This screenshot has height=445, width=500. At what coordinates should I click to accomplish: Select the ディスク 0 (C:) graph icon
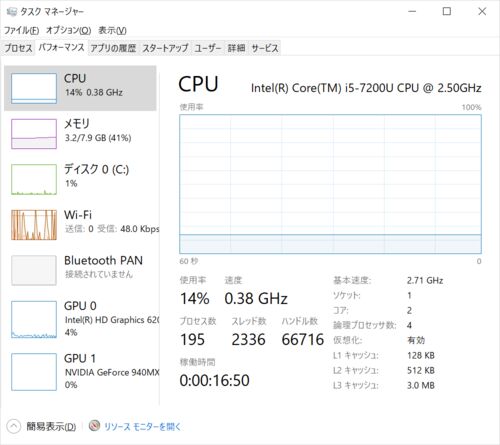[x=34, y=179]
